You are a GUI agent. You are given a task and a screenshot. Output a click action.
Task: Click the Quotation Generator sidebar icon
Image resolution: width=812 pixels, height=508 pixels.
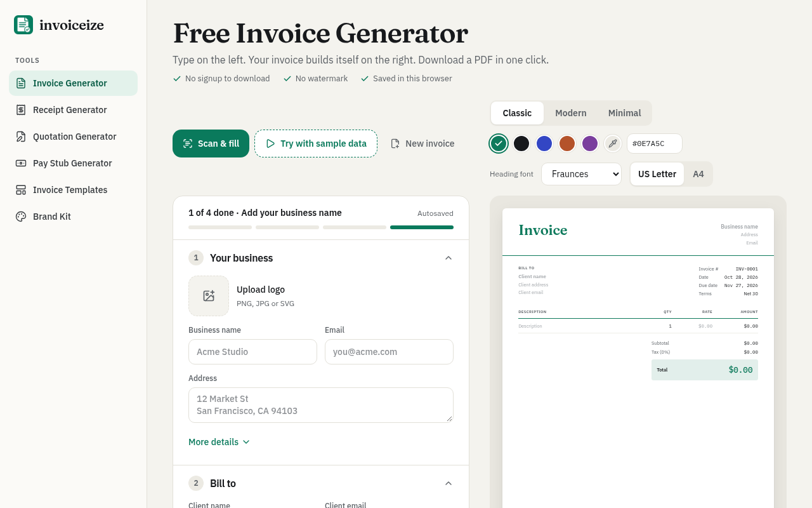click(x=21, y=137)
